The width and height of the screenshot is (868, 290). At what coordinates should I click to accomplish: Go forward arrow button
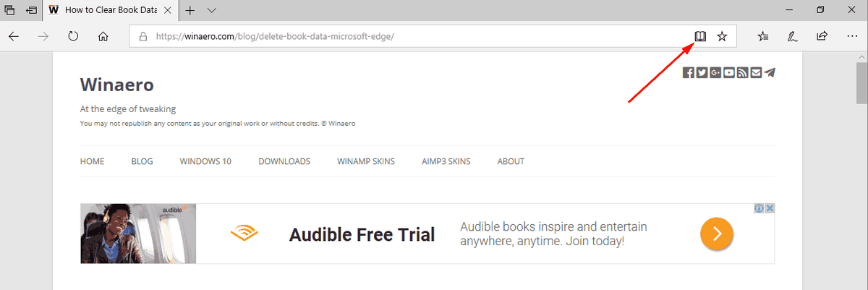(43, 36)
